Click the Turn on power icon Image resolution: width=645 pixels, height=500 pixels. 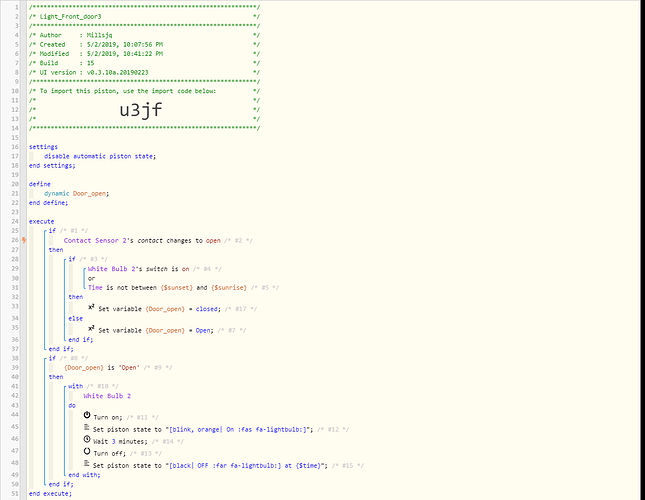tap(87, 415)
